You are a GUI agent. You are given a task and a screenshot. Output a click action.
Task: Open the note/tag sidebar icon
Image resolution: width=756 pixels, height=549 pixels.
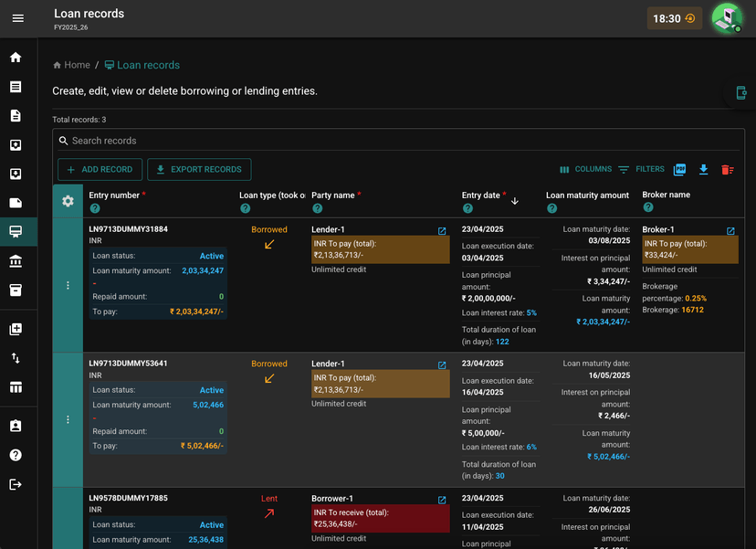pos(16,203)
